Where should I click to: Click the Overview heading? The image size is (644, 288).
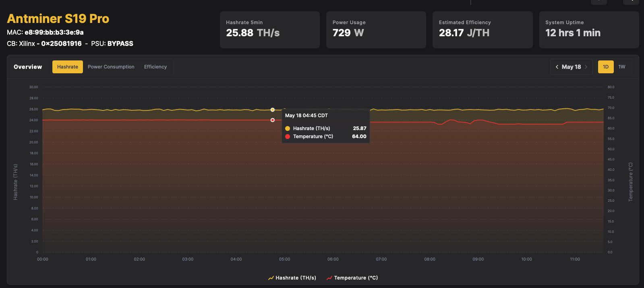click(28, 67)
